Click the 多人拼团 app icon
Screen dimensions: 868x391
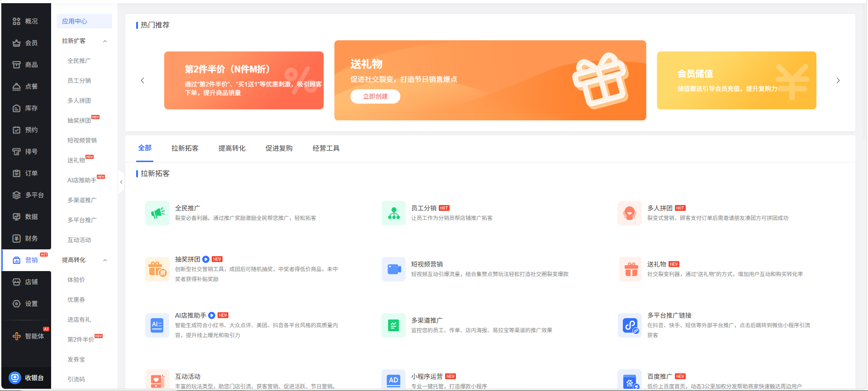630,213
